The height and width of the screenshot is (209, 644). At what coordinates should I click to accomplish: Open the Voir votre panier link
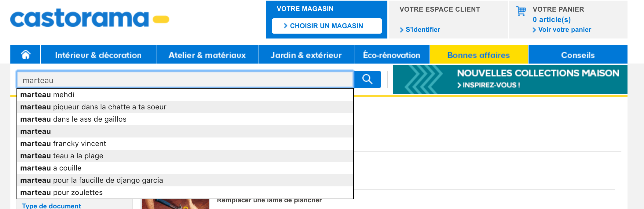coord(564,30)
